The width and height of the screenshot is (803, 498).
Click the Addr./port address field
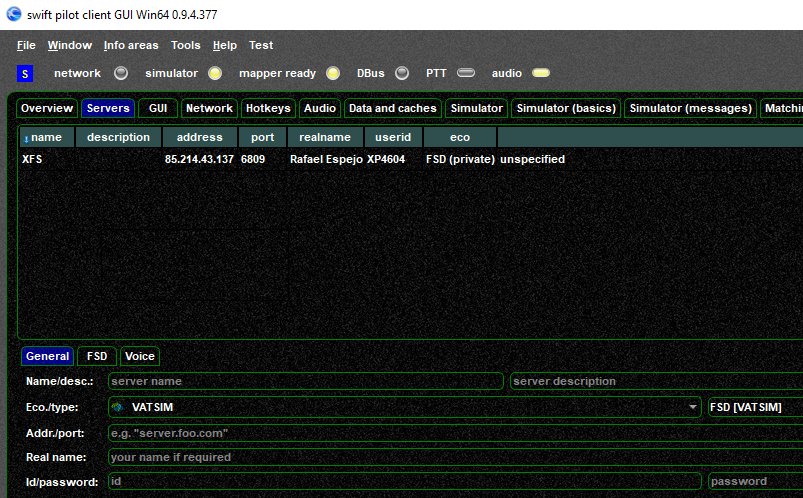456,433
